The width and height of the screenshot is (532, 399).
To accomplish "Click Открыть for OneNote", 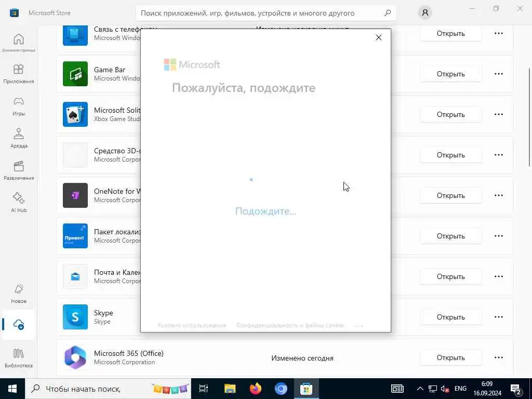I will coord(450,195).
